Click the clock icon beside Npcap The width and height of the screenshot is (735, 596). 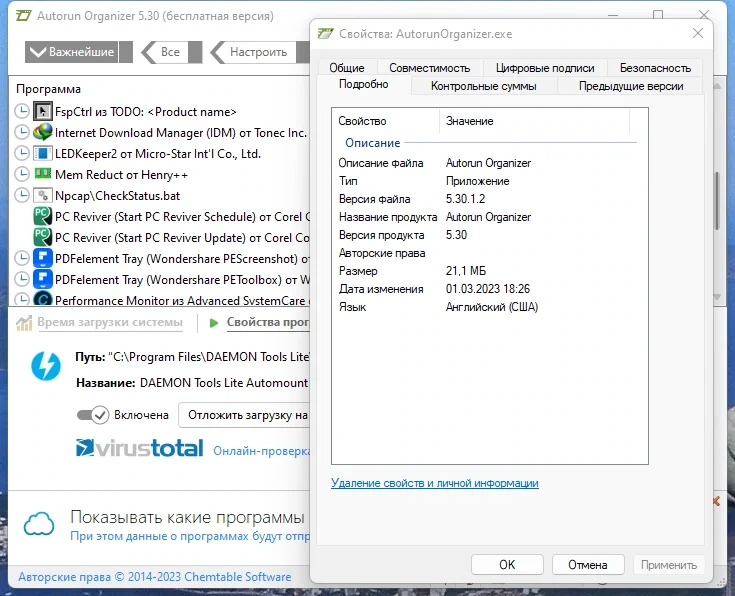coord(22,195)
